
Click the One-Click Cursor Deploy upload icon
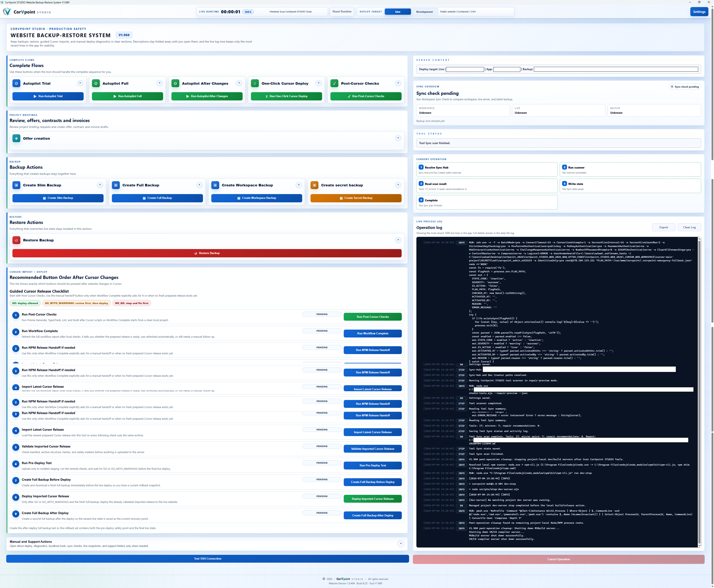tap(255, 83)
